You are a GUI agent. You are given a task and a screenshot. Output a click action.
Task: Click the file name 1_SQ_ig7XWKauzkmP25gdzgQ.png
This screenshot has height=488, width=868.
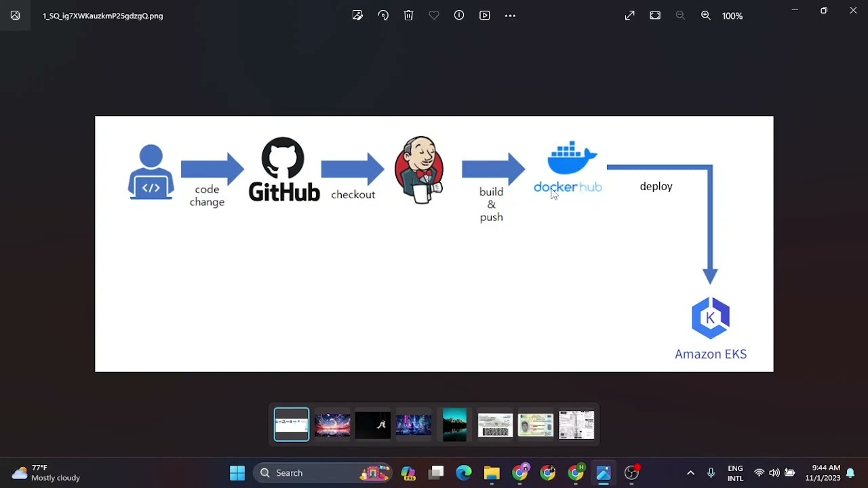[102, 16]
